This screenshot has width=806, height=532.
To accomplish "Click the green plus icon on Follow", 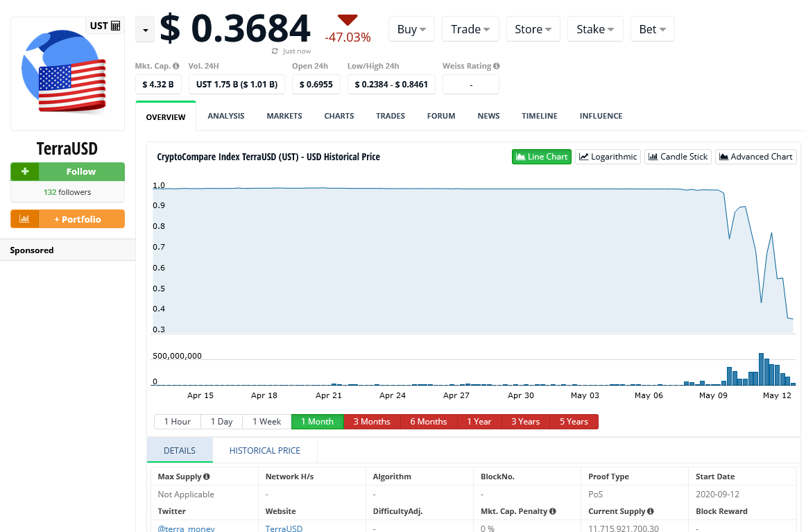I will tap(25, 172).
